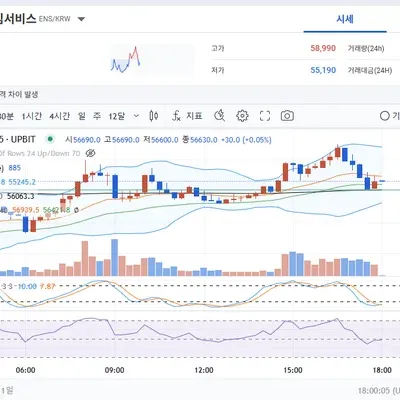Click the replay magnifier icon in toolbar
Screen dimensions: 400x400
(219, 116)
